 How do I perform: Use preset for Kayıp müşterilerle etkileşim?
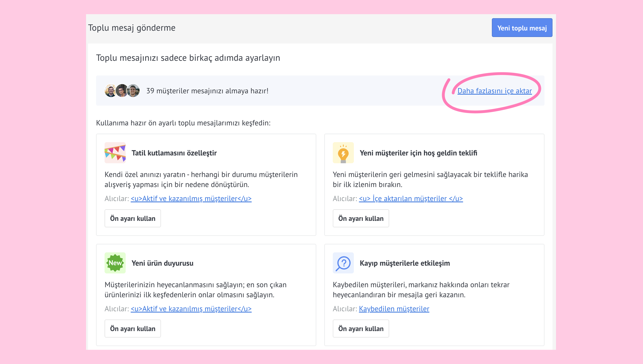click(x=361, y=329)
